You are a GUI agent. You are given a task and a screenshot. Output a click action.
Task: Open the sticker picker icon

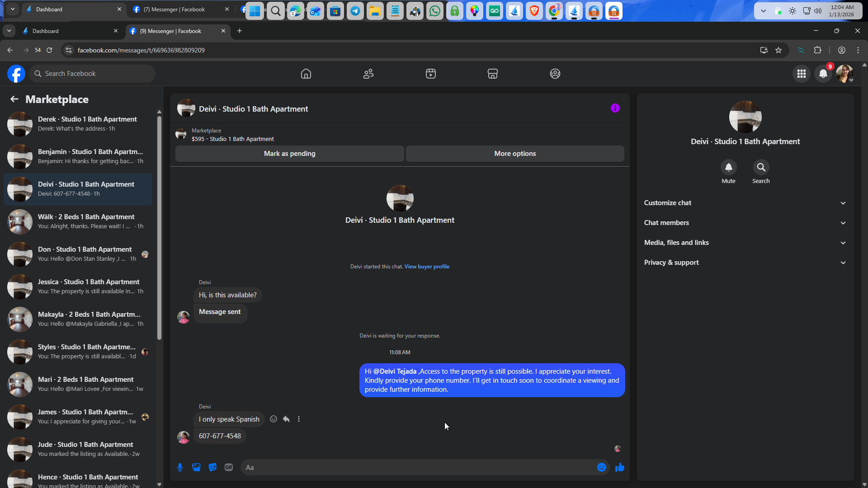coord(212,467)
